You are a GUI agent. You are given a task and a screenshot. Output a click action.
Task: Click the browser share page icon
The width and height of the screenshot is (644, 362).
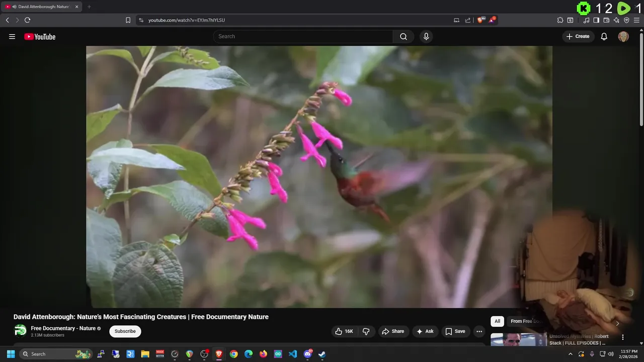(468, 20)
